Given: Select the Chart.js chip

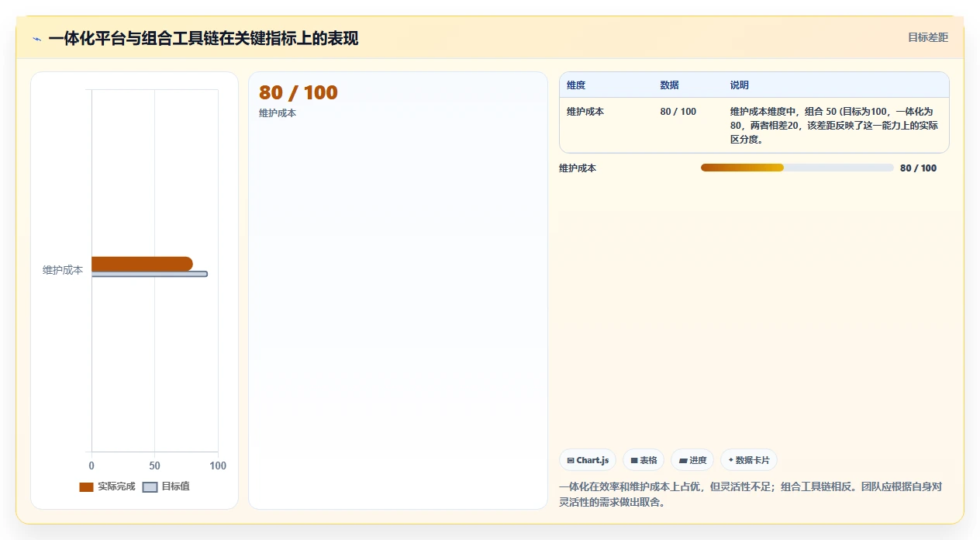Looking at the screenshot, I should 588,460.
